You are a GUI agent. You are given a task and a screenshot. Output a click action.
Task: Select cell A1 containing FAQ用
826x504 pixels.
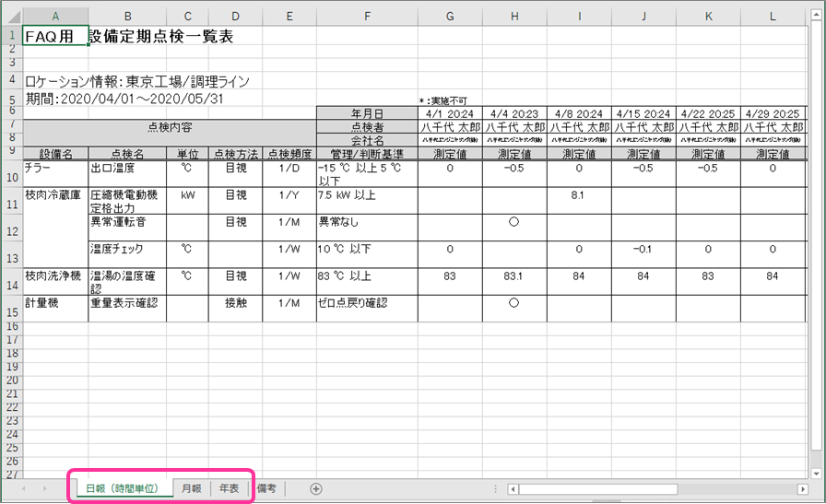55,37
